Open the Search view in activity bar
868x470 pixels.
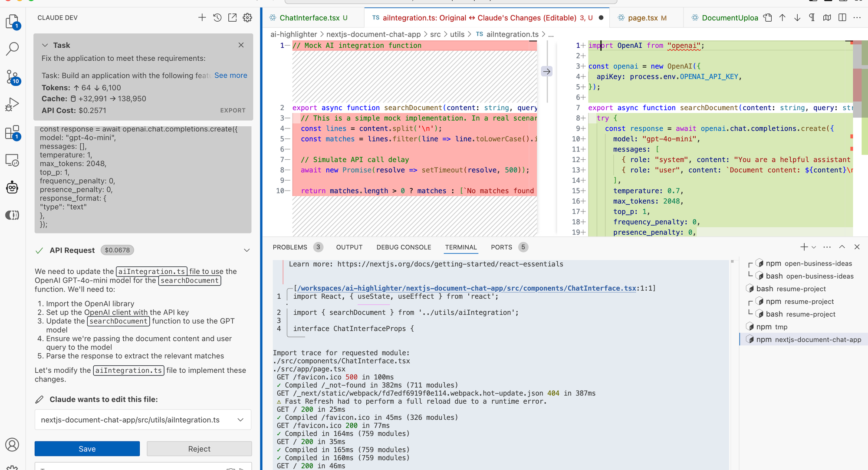(12, 49)
